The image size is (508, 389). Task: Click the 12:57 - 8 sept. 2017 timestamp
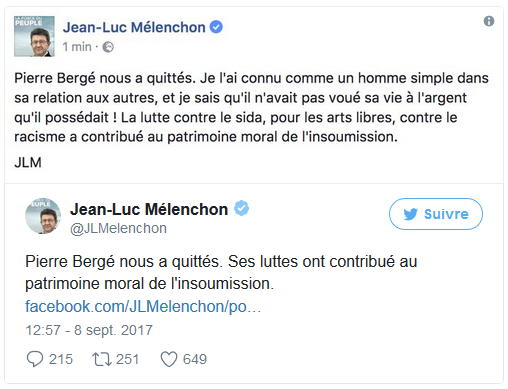(x=89, y=330)
